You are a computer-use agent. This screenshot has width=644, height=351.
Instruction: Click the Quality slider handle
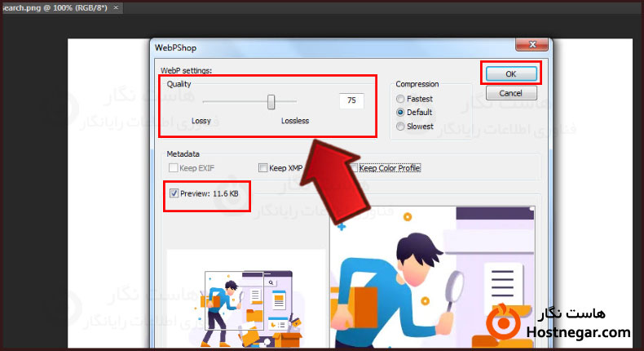[271, 101]
